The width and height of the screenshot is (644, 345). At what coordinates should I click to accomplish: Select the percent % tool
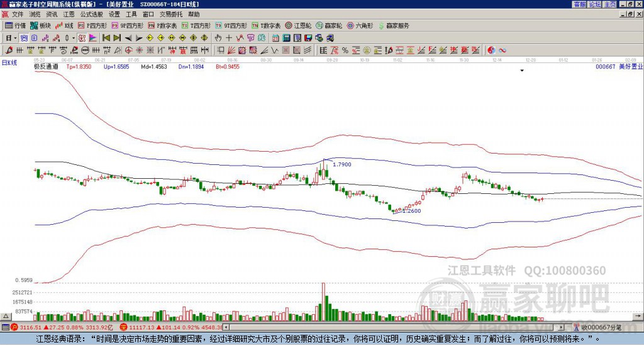tap(345, 50)
